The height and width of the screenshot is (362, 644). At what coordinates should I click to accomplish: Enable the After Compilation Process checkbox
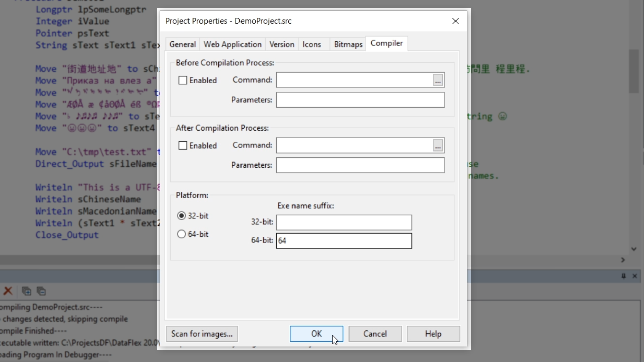click(x=183, y=146)
